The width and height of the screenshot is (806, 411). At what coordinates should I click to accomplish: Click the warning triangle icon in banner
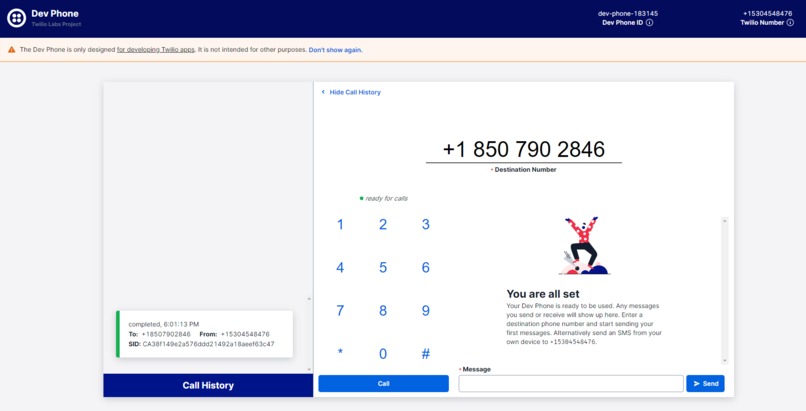pyautogui.click(x=11, y=50)
